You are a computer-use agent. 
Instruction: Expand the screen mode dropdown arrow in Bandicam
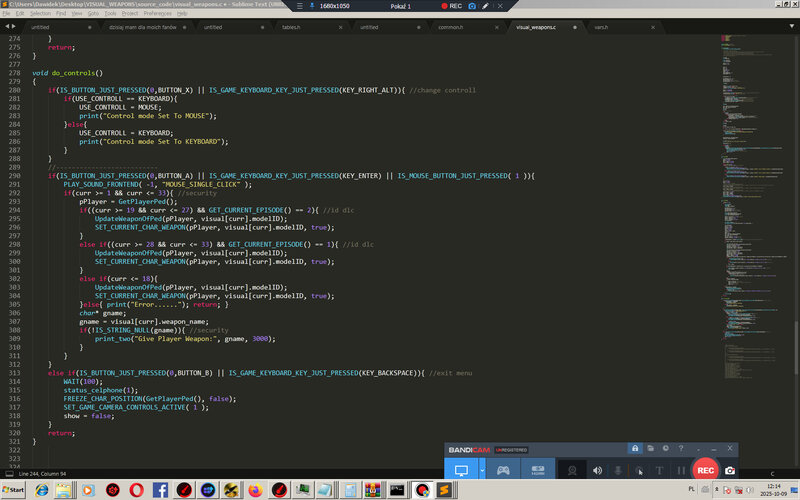[x=482, y=470]
